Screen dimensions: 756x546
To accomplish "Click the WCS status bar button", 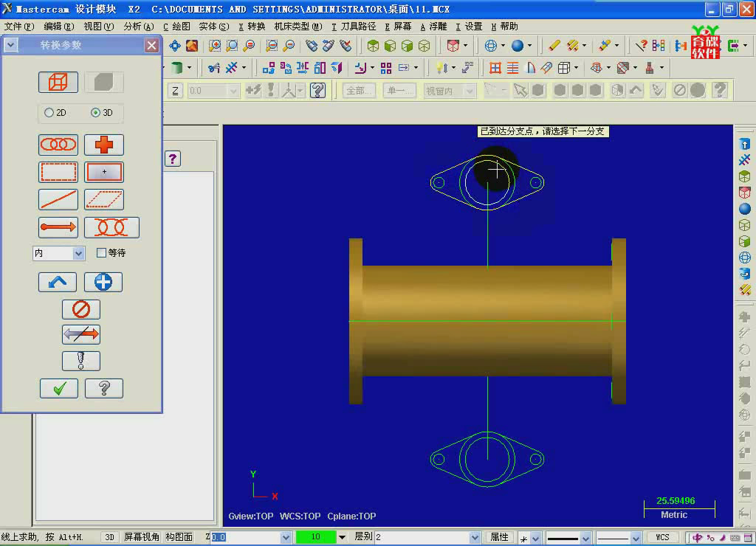I will pos(662,537).
